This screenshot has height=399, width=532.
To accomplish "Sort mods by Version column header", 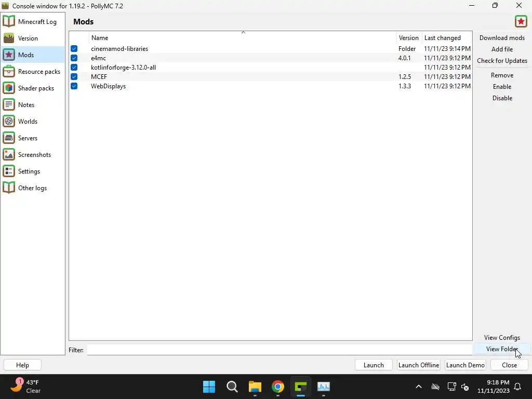I will click(408, 37).
